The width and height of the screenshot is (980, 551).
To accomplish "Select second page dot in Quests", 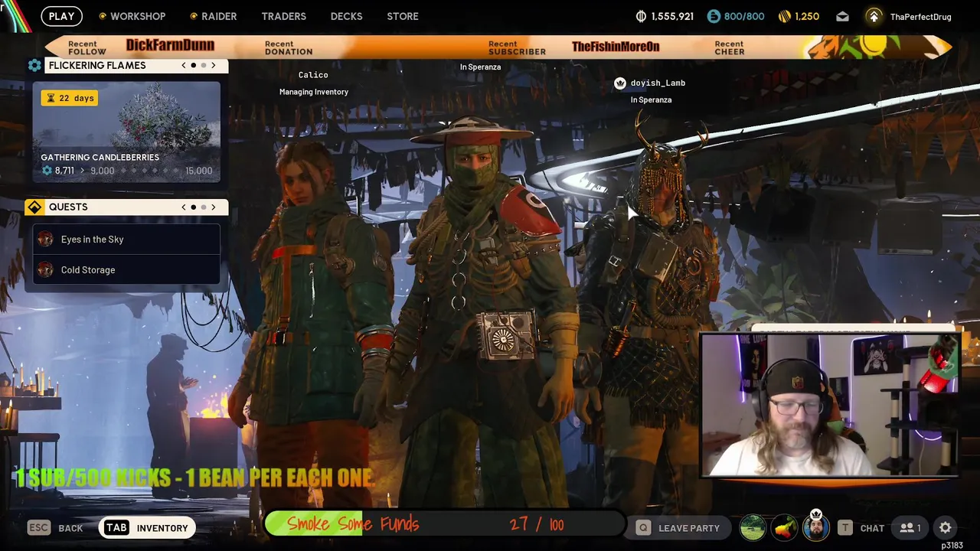I will 204,207.
